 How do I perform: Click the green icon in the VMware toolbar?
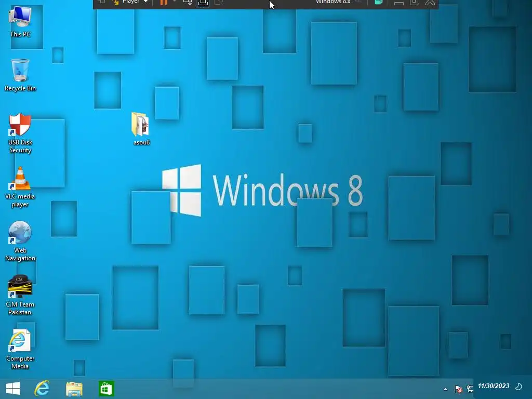pos(379,3)
